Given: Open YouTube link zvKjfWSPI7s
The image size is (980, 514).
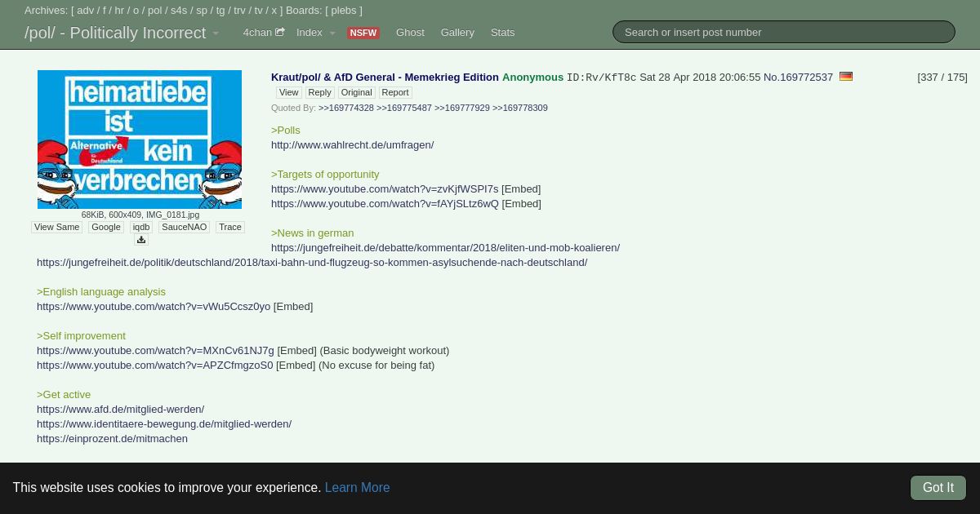Looking at the screenshot, I should (385, 188).
